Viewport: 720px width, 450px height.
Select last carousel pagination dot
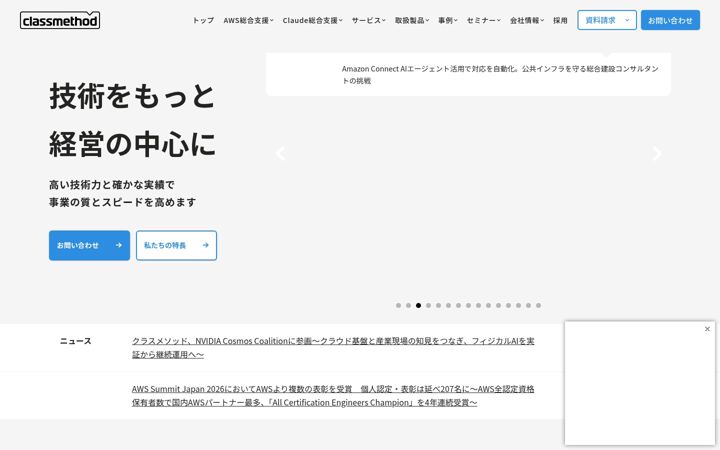tap(539, 305)
